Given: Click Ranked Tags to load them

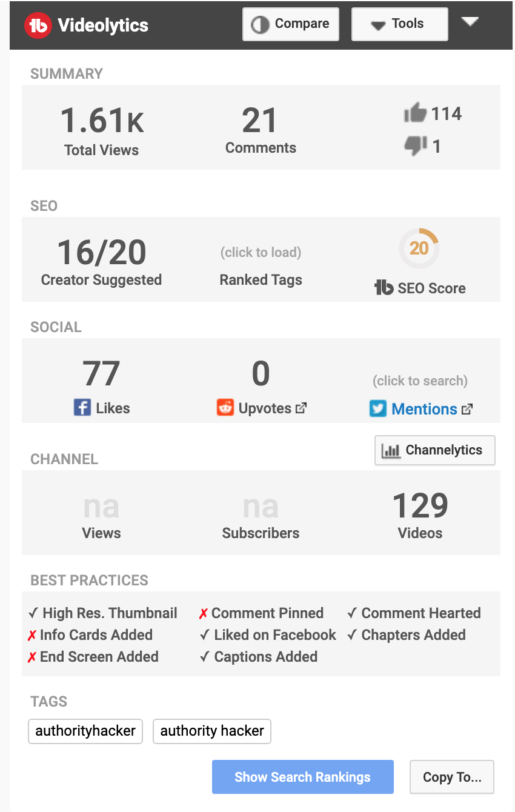Looking at the screenshot, I should click(x=261, y=279).
